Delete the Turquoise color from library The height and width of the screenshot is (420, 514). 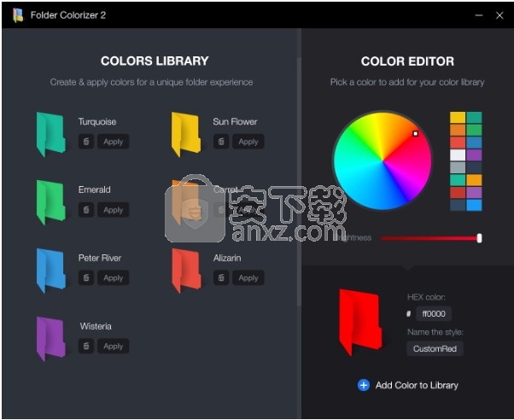tap(86, 142)
